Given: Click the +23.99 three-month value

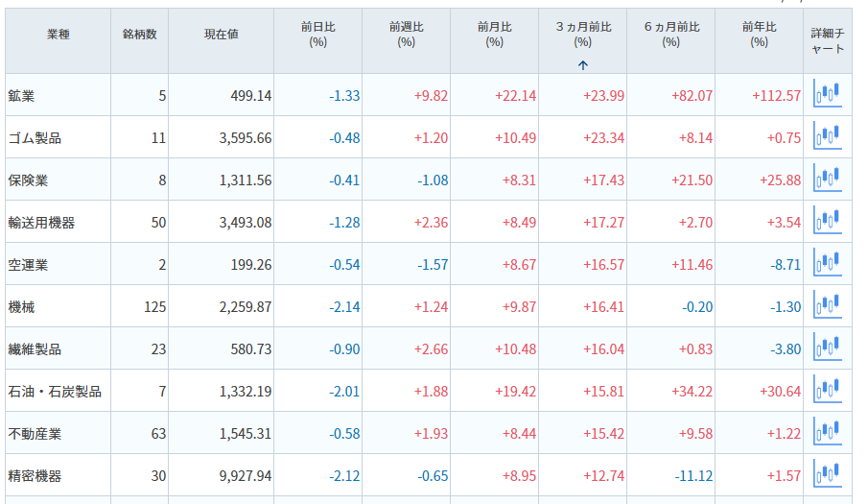Looking at the screenshot, I should (x=603, y=96).
